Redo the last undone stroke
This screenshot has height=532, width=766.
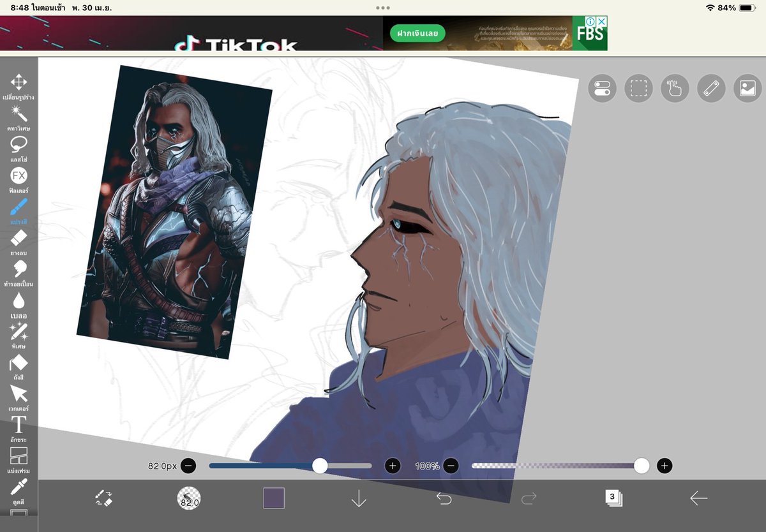529,498
